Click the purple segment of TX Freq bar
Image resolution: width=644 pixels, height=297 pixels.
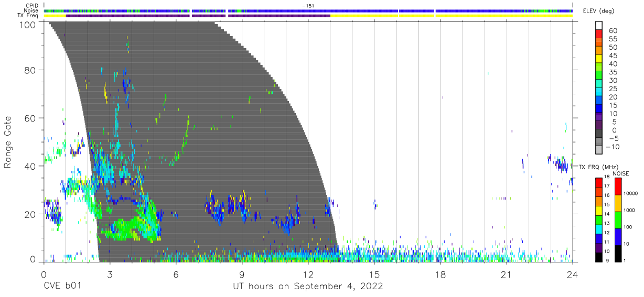click(198, 16)
